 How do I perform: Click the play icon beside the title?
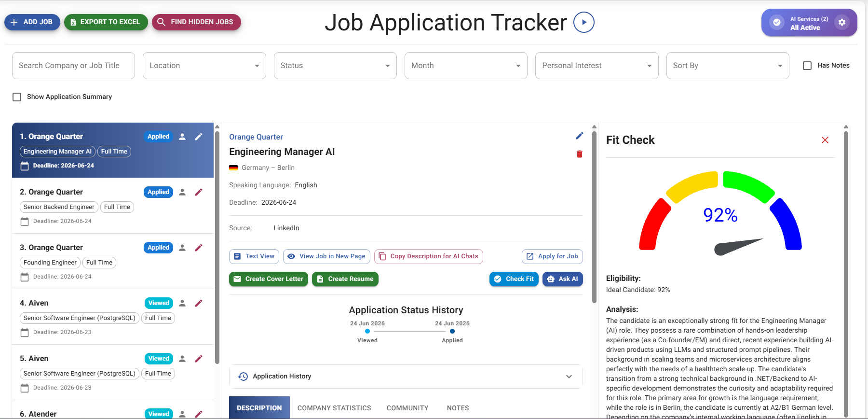pyautogui.click(x=583, y=22)
